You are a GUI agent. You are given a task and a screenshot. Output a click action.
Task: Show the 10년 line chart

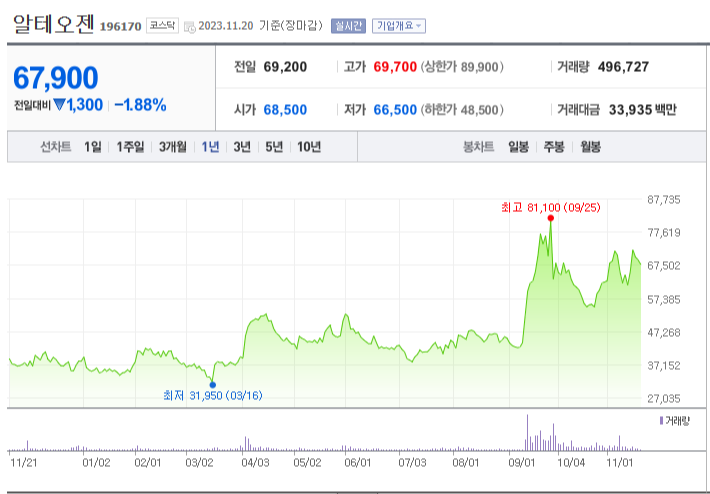pyautogui.click(x=309, y=147)
